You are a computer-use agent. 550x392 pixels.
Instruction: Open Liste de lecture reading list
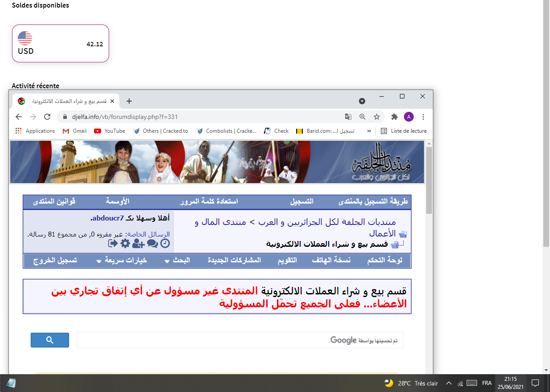pos(403,131)
